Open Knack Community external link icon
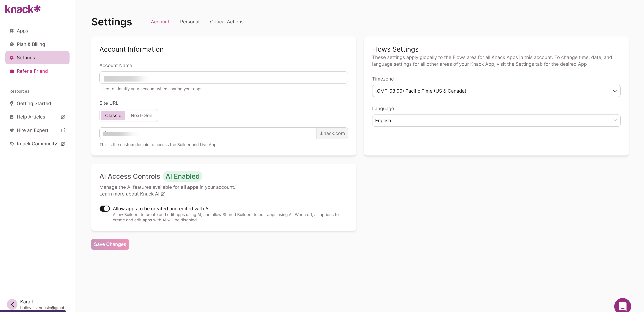Viewport: 644px width, 312px height. pyautogui.click(x=63, y=144)
